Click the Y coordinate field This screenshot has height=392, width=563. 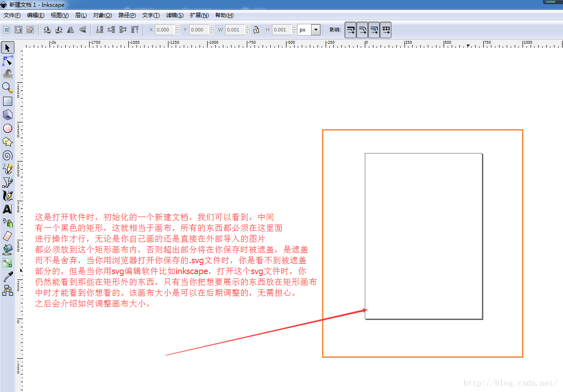[200, 30]
